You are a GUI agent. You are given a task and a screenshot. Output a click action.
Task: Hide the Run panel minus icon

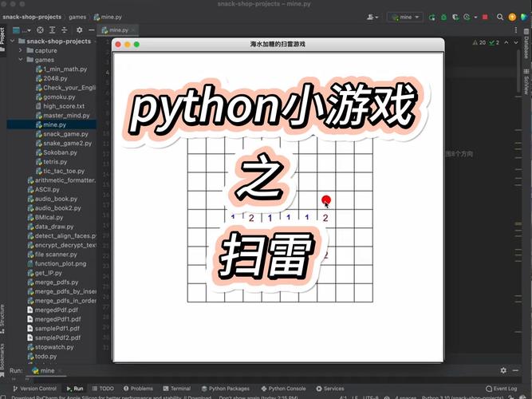coord(515,370)
